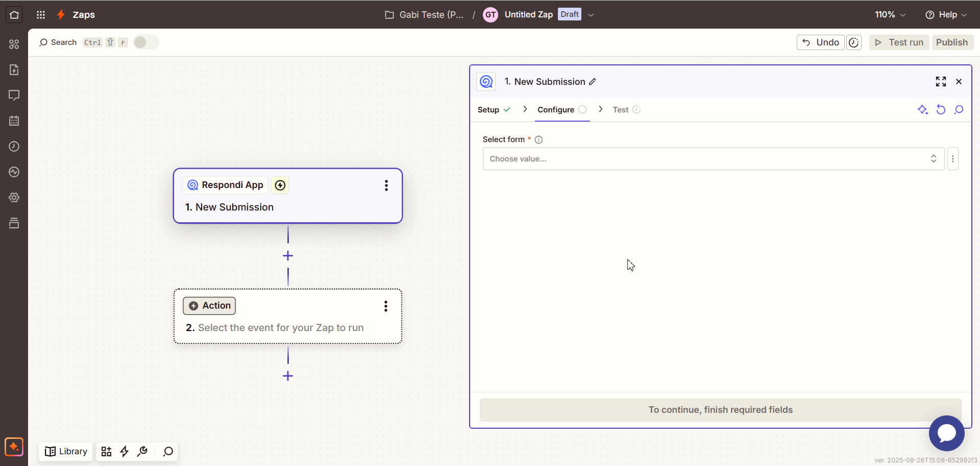Screen dimensions: 980x466
Task: Open the version history icon next to Undo
Action: point(854,42)
